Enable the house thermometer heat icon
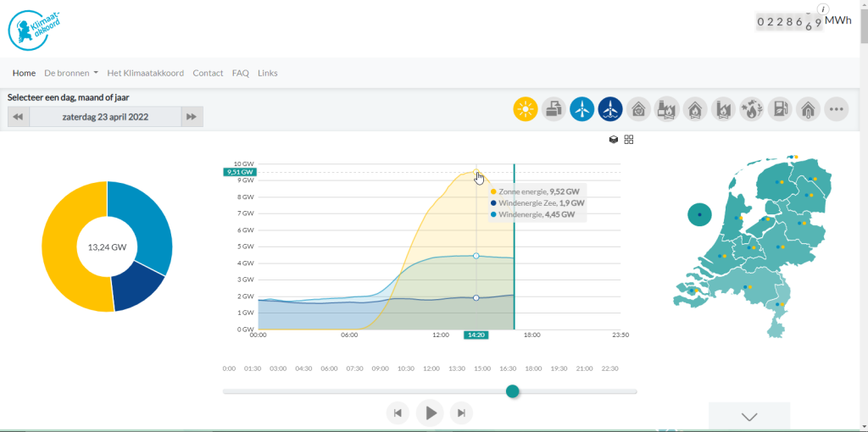Screen dimensions: 868x432 click(808, 109)
